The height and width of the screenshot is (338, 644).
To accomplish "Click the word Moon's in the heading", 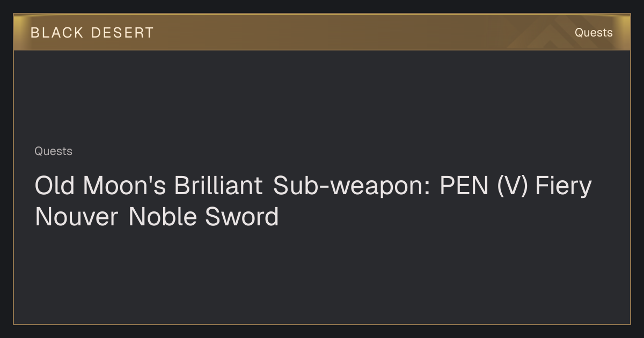I will coord(125,186).
